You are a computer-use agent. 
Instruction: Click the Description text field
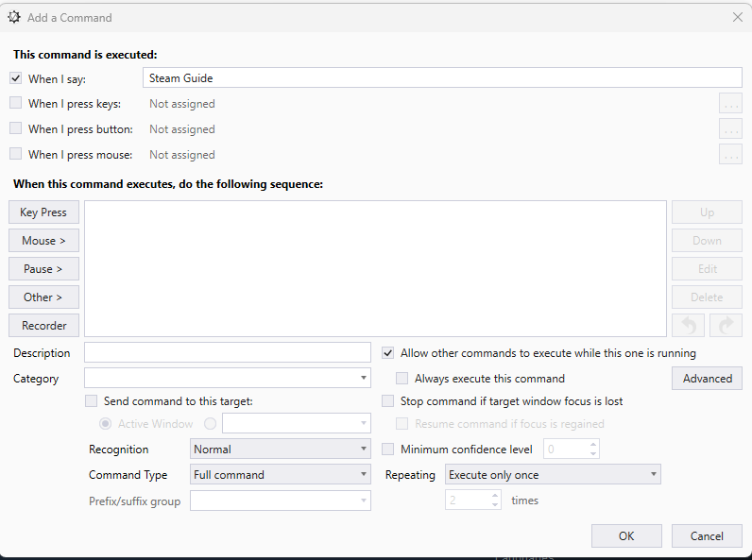click(x=227, y=353)
